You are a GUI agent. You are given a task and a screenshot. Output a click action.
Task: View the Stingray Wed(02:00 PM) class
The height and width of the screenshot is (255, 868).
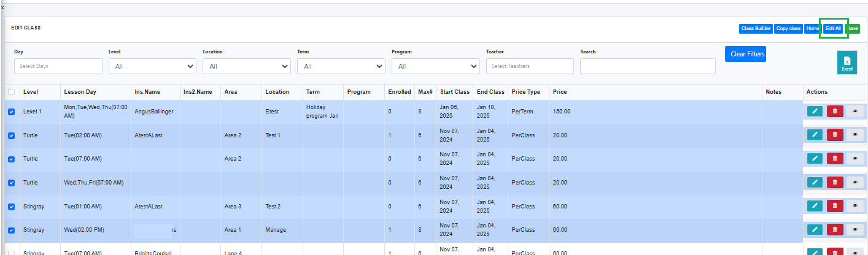[x=855, y=229]
